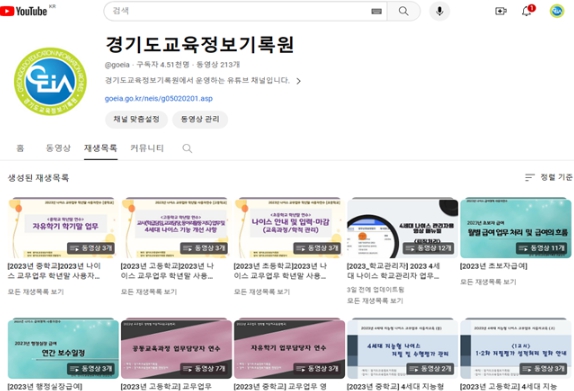Open notifications bell

point(527,11)
